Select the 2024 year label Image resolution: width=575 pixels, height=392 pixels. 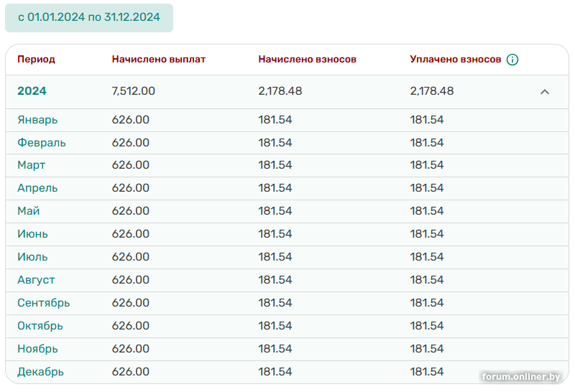[32, 91]
